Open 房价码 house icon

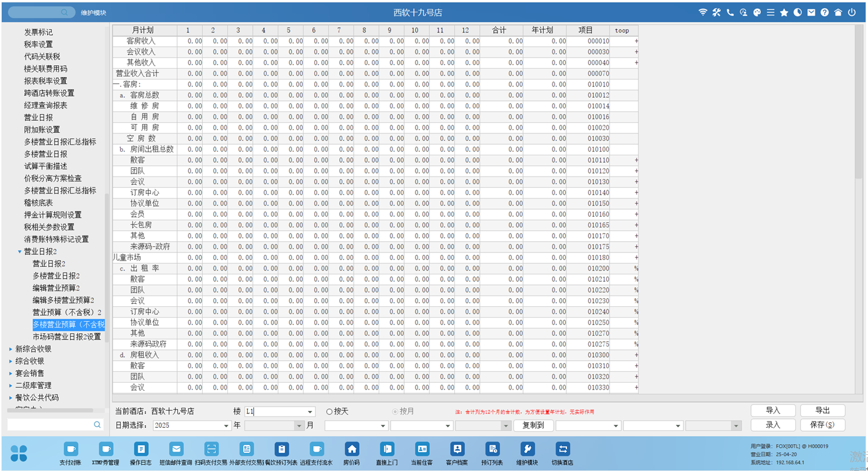pos(352,453)
